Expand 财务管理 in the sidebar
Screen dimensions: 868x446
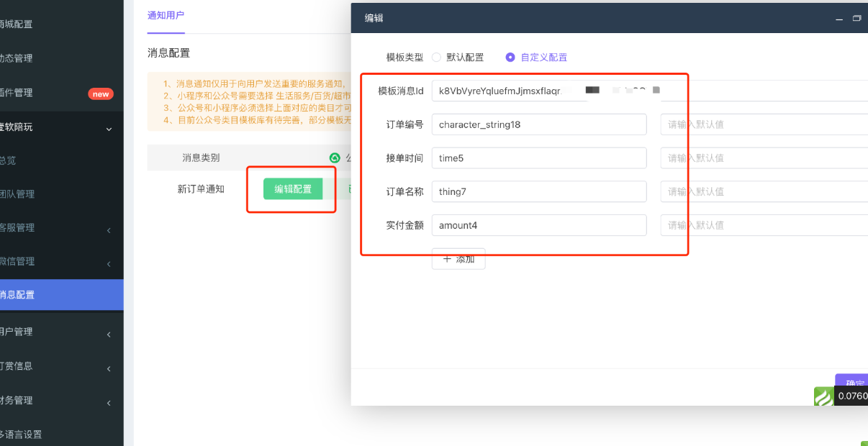61,401
